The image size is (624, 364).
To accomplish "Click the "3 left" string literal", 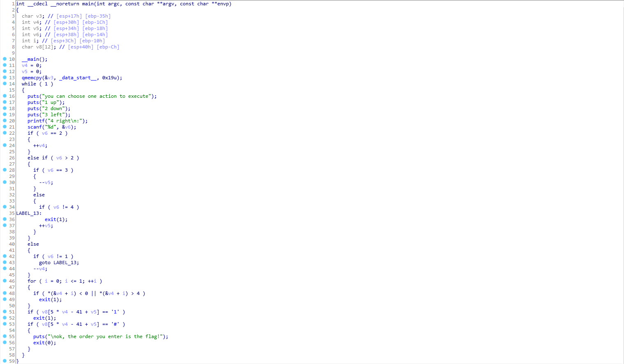I will coord(53,115).
